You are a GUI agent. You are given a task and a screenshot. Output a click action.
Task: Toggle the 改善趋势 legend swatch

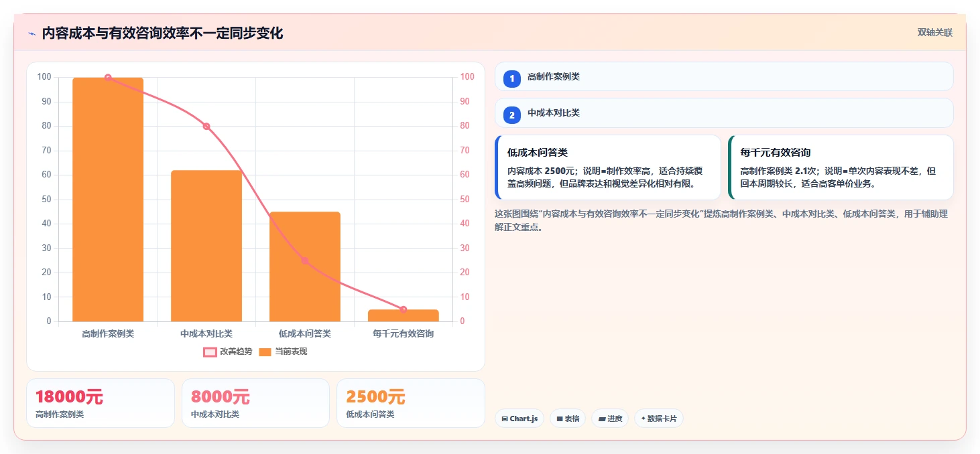pos(210,352)
